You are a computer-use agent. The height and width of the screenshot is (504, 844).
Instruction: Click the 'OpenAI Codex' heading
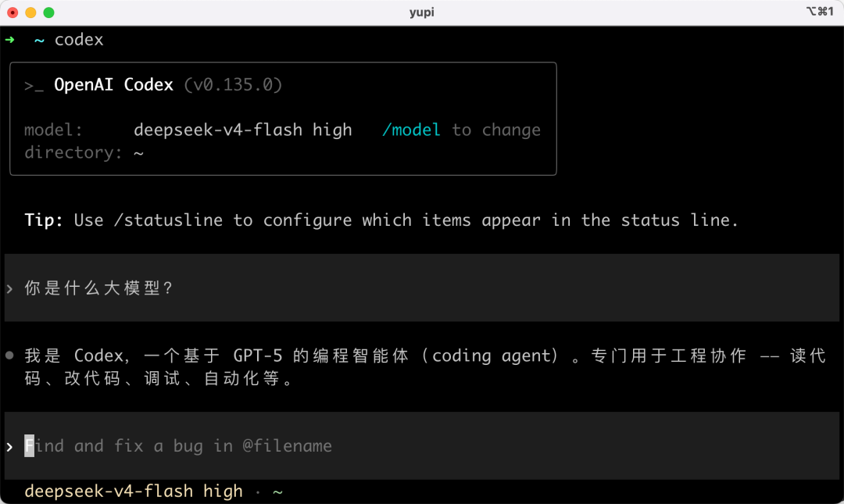pyautogui.click(x=113, y=84)
